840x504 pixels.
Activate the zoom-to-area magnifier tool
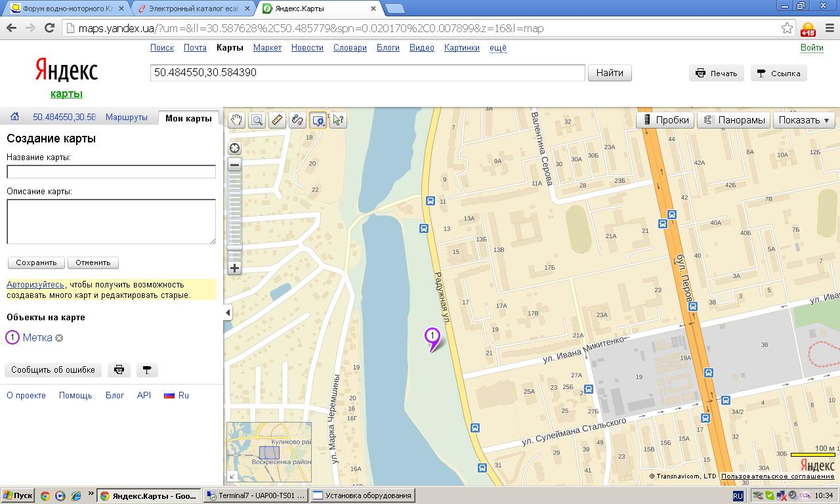[257, 120]
